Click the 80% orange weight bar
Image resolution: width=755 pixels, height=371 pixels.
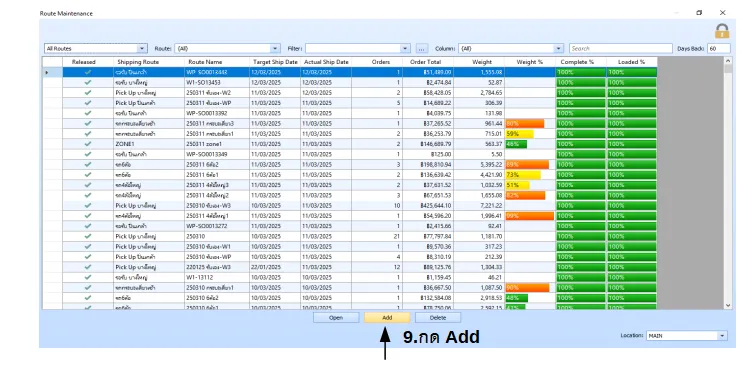[x=524, y=124]
